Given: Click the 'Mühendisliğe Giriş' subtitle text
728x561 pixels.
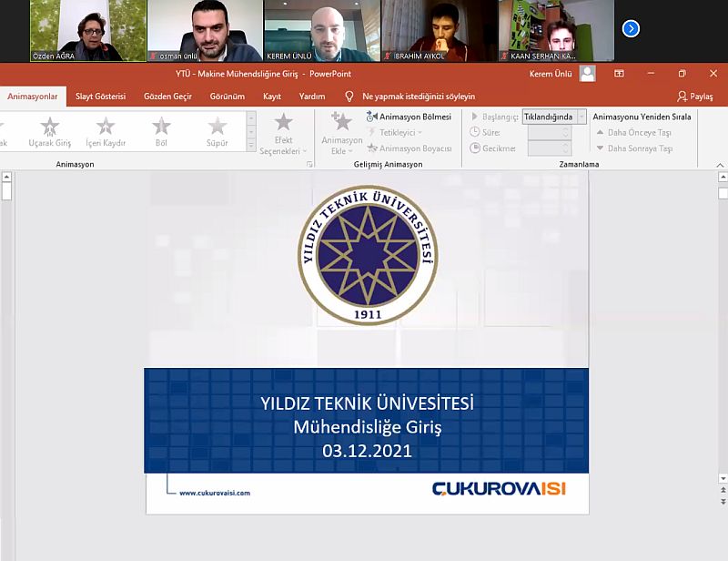Looking at the screenshot, I should coord(368,427).
